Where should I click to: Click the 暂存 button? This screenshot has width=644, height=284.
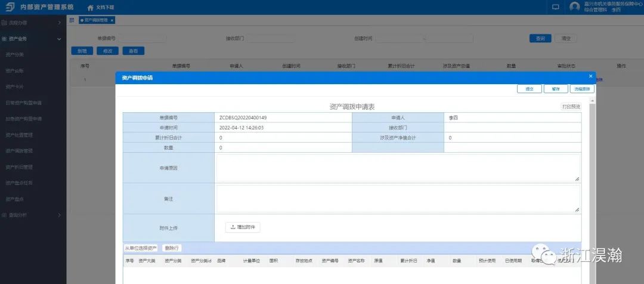pyautogui.click(x=555, y=88)
